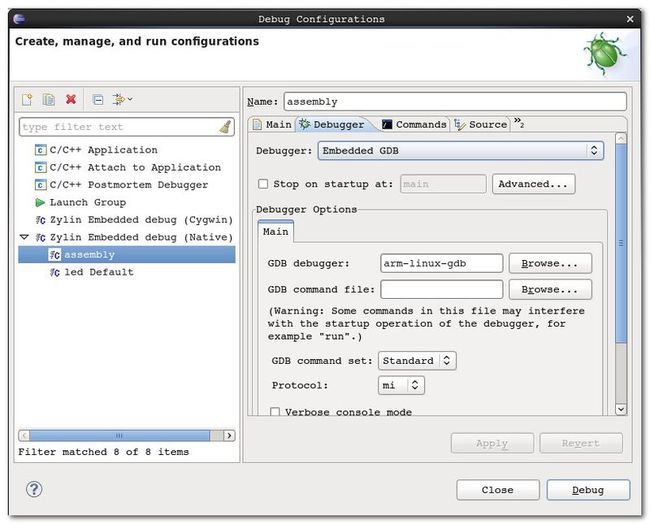650x524 pixels.
Task: Select Zylin Embedded debug (Cygwin) entry
Action: click(x=141, y=220)
